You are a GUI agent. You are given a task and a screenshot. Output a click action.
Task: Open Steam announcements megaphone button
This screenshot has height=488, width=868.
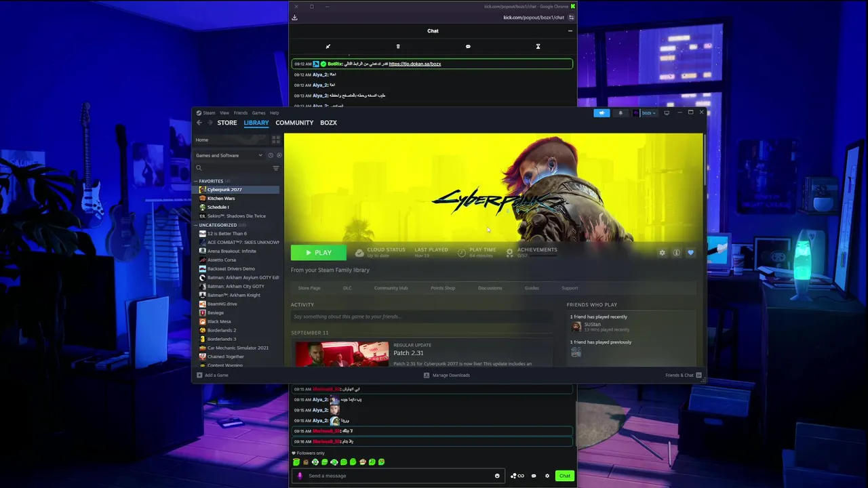pyautogui.click(x=601, y=113)
